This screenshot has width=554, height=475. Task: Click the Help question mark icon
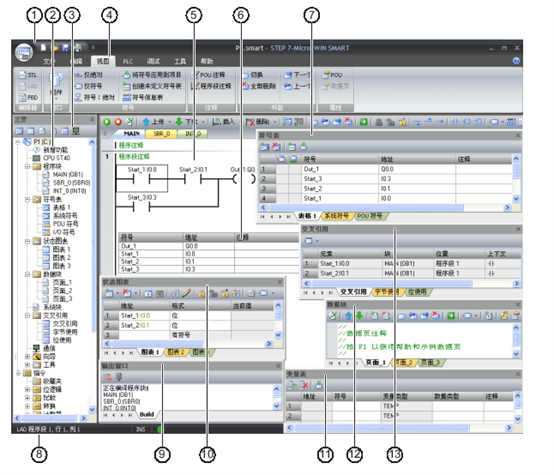(x=516, y=61)
